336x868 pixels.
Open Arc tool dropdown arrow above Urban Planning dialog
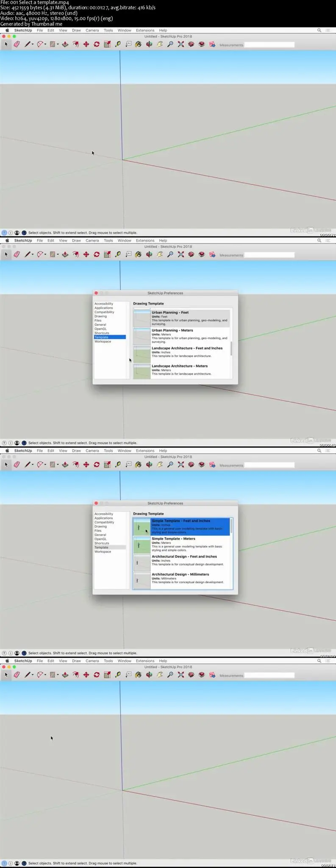tap(45, 255)
